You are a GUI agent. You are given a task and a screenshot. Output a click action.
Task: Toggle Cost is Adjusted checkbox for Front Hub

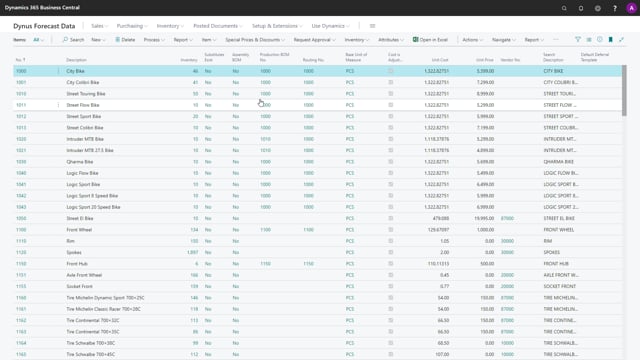tap(391, 264)
